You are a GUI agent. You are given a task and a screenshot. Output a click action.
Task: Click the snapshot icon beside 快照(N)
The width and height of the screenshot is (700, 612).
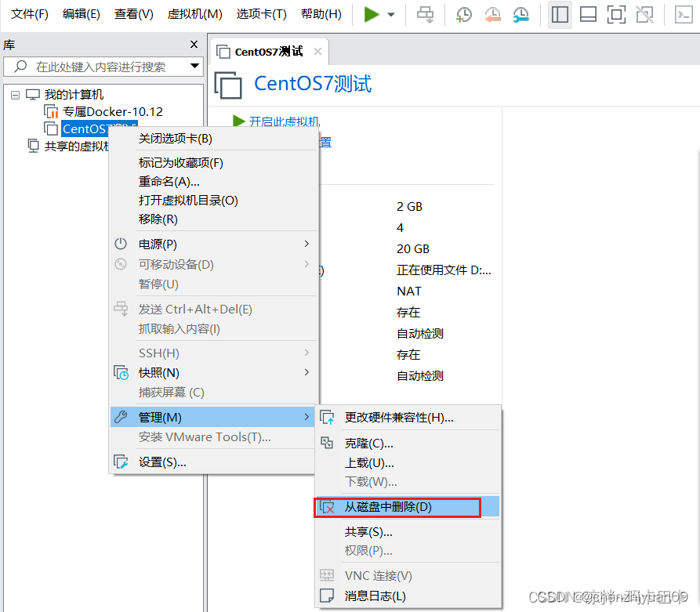(x=121, y=373)
